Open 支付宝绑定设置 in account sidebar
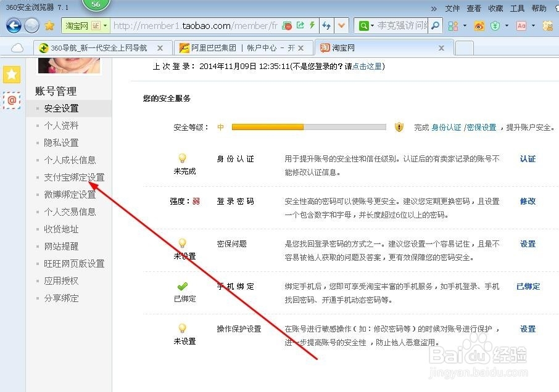The width and height of the screenshot is (559, 392). pos(74,178)
